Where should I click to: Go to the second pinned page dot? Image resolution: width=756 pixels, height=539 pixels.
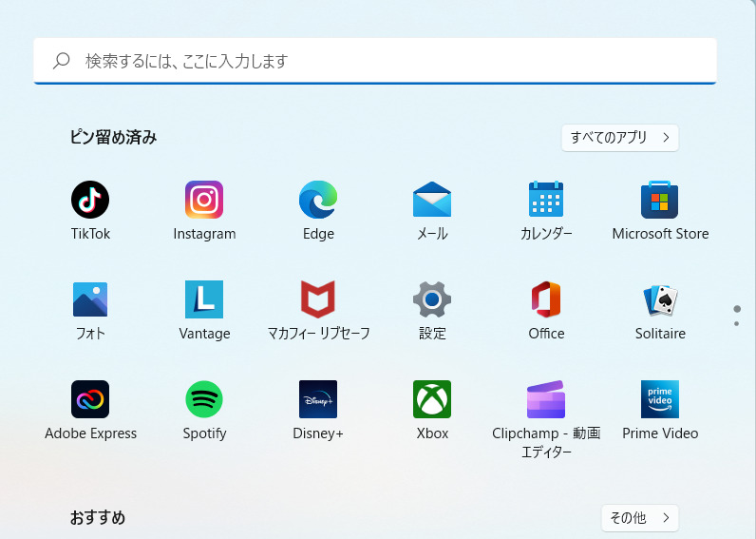pos(736,324)
